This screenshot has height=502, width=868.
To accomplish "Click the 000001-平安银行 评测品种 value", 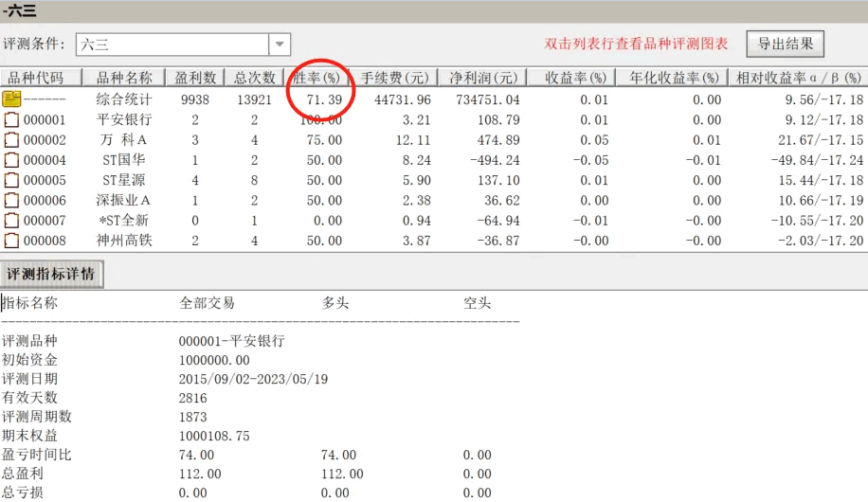I will [x=231, y=341].
